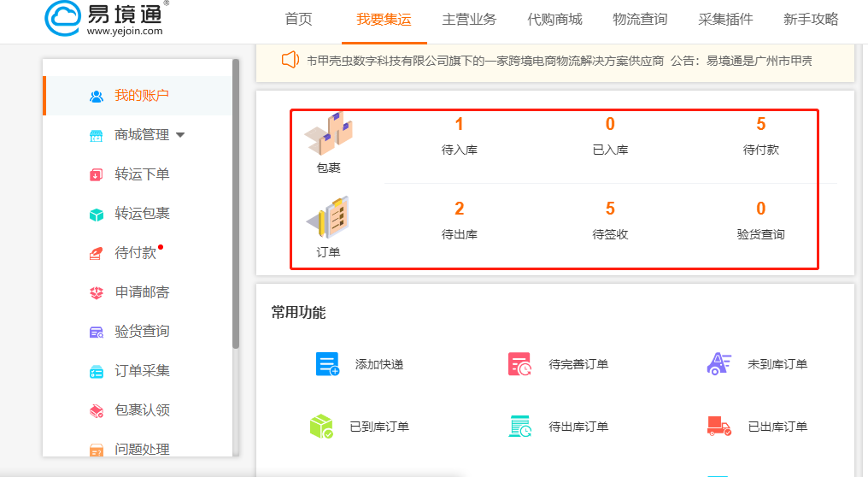The height and width of the screenshot is (477, 868).
Task: Expand the 商城管理 dropdown arrow
Action: click(180, 134)
